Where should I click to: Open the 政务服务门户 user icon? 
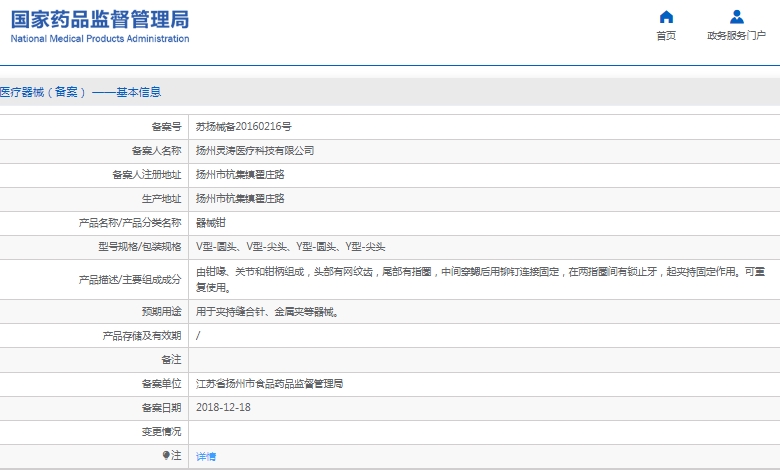[737, 17]
